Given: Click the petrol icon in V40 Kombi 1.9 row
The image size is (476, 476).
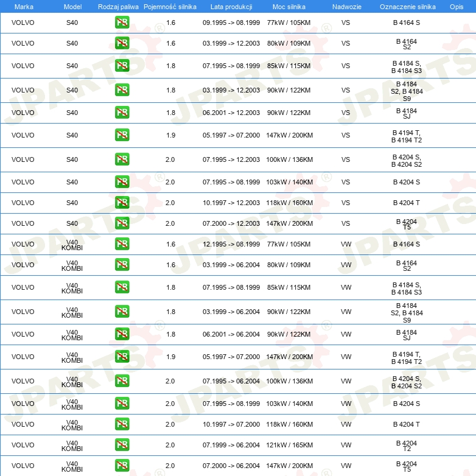Looking at the screenshot, I should (x=122, y=357).
